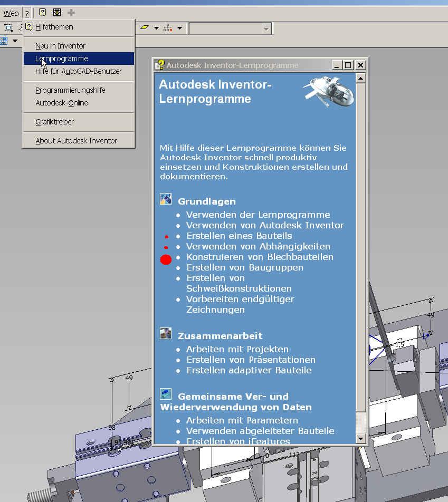The image size is (448, 502).
Task: Open Erstellen von iFeatures tutorial
Action: click(x=238, y=441)
